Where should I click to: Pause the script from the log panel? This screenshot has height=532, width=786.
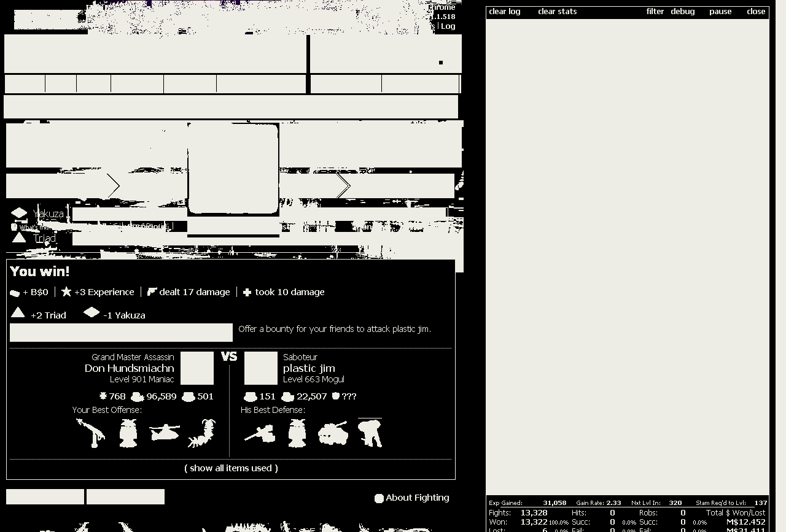click(720, 12)
